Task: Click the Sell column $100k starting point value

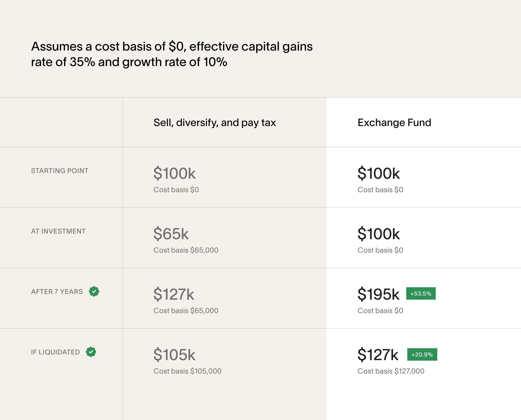Action: coord(174,174)
